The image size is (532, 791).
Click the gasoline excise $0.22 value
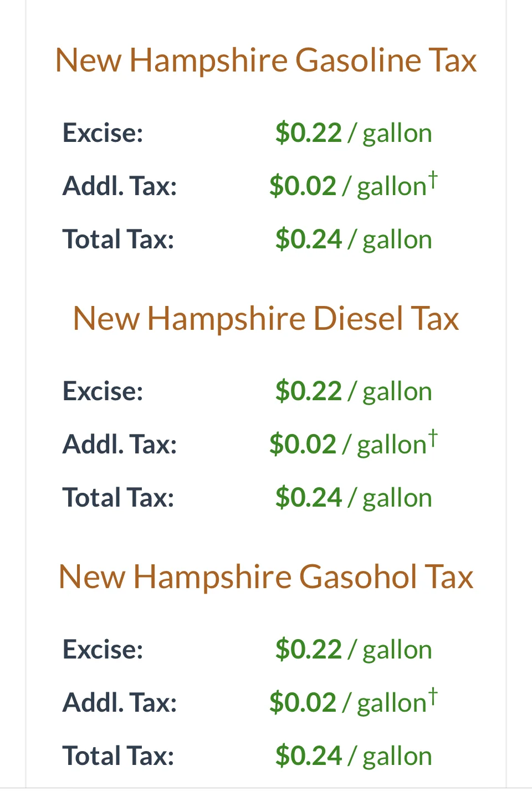[x=309, y=133]
